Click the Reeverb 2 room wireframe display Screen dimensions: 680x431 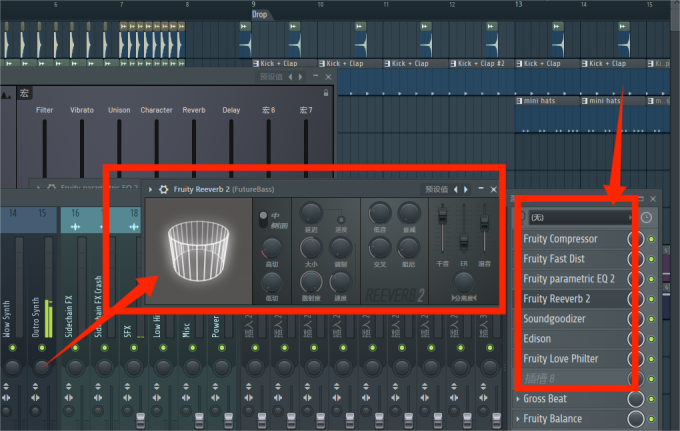tap(199, 251)
